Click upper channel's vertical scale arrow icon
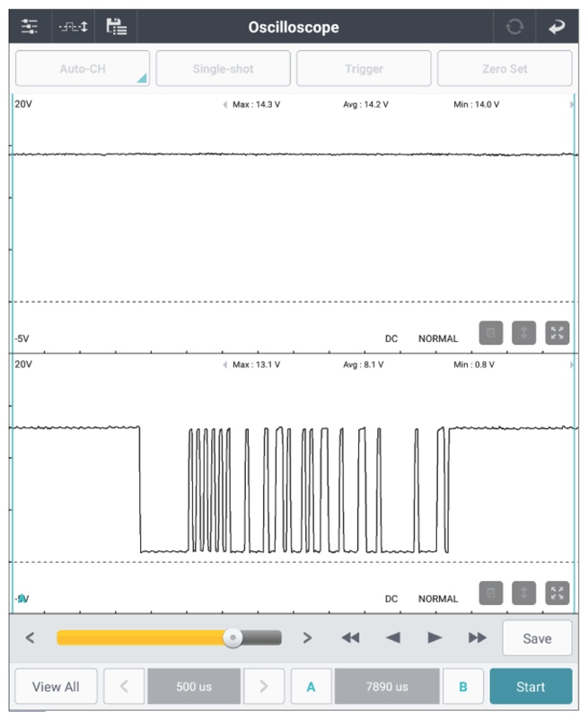 523,333
